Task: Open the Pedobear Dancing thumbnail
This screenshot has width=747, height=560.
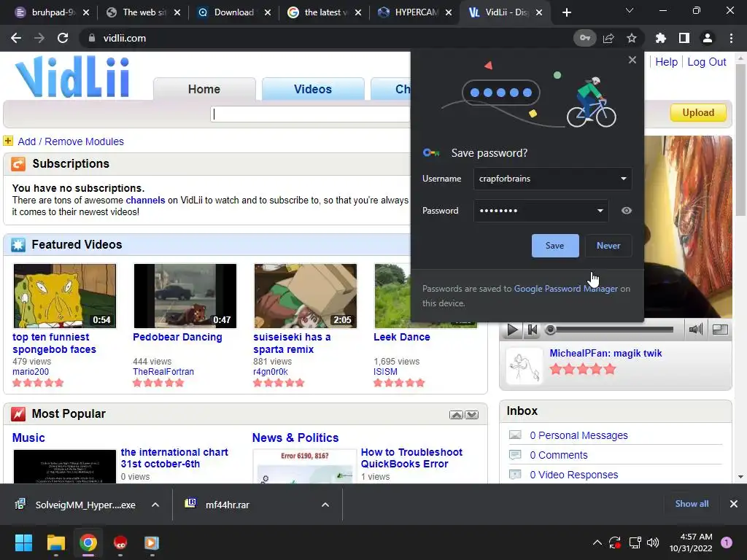Action: coord(185,296)
